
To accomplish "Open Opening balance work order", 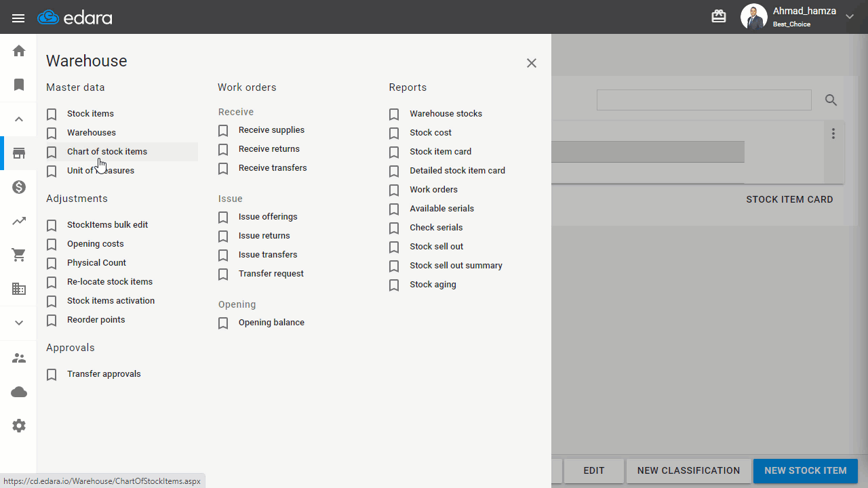I will (271, 323).
